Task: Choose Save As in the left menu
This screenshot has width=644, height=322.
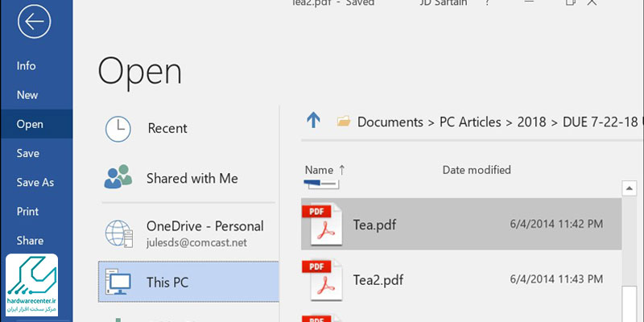Action: pos(35,183)
